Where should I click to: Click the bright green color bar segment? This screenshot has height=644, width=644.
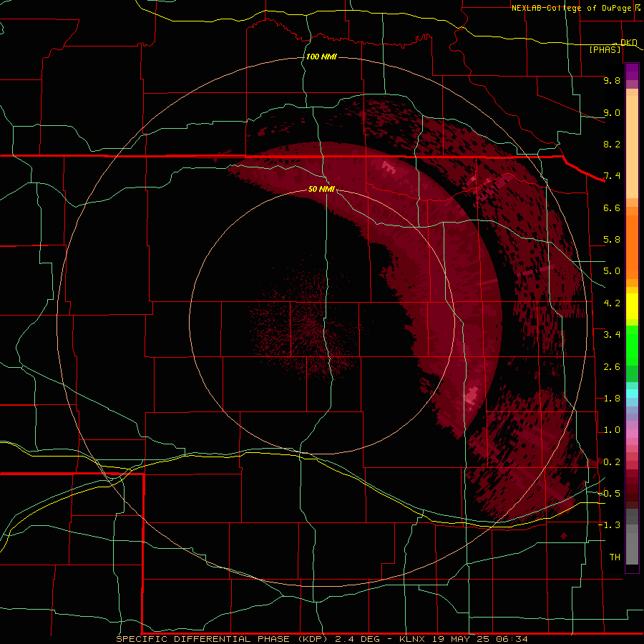(x=632, y=346)
